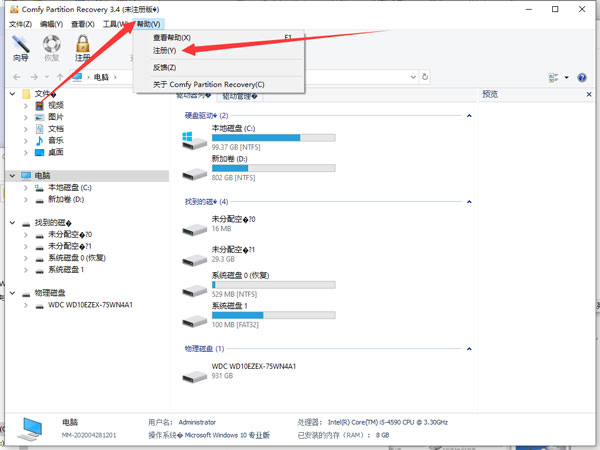The width and height of the screenshot is (600, 450).
Task: Click the 未分配空间 1 29.3 GB drive icon
Action: (x=194, y=260)
